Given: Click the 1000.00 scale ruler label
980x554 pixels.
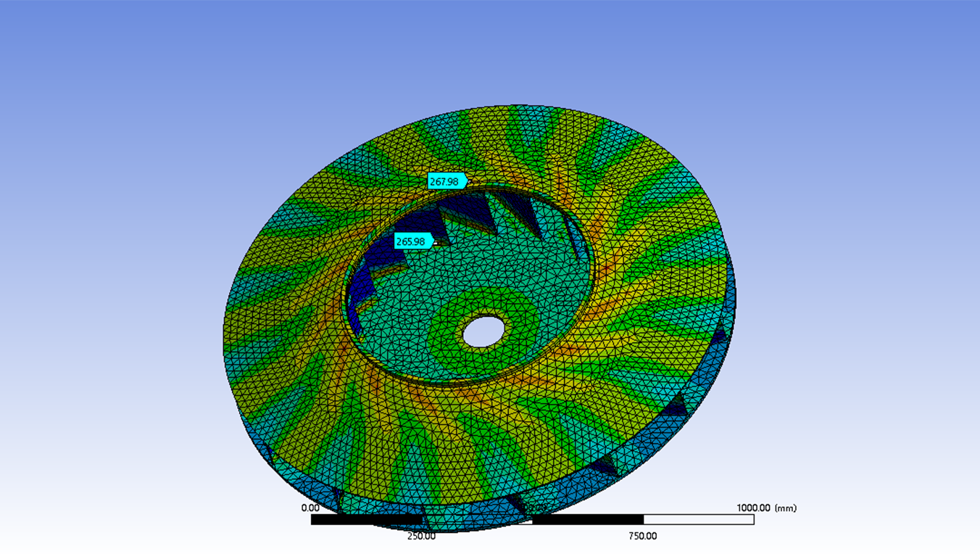Looking at the screenshot, I should pos(753,508).
